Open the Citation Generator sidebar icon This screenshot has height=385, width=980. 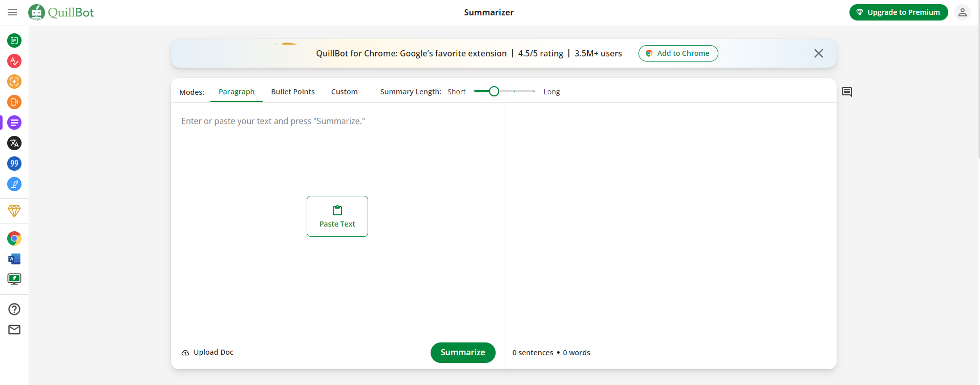pos(14,164)
